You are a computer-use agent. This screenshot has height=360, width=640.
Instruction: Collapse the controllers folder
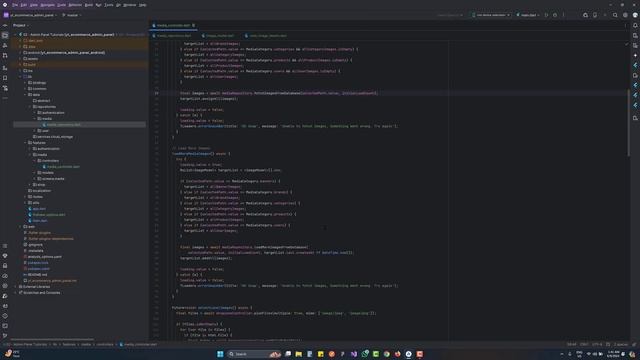click(35, 161)
